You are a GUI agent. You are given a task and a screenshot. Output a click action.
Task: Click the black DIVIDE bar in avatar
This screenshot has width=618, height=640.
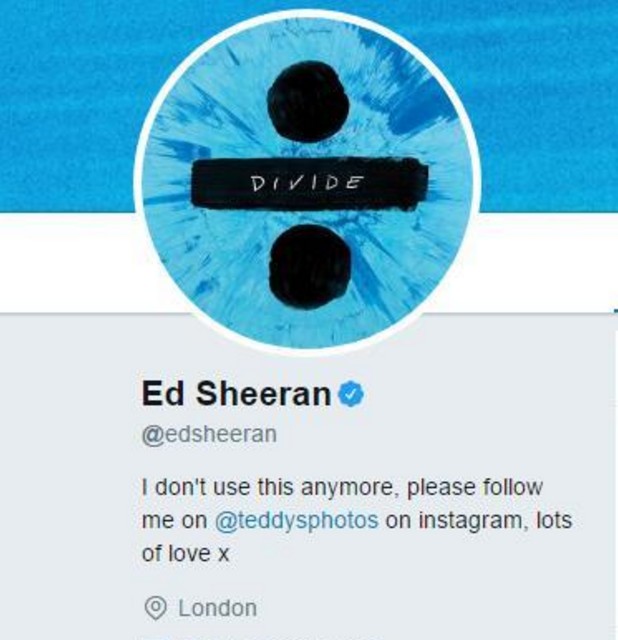309,182
